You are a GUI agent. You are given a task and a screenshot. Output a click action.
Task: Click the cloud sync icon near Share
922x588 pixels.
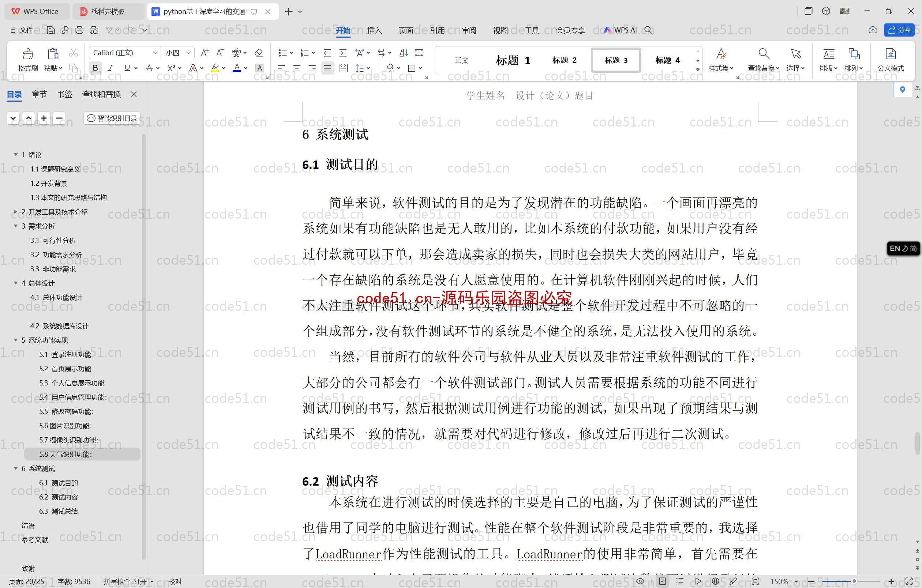tap(873, 30)
